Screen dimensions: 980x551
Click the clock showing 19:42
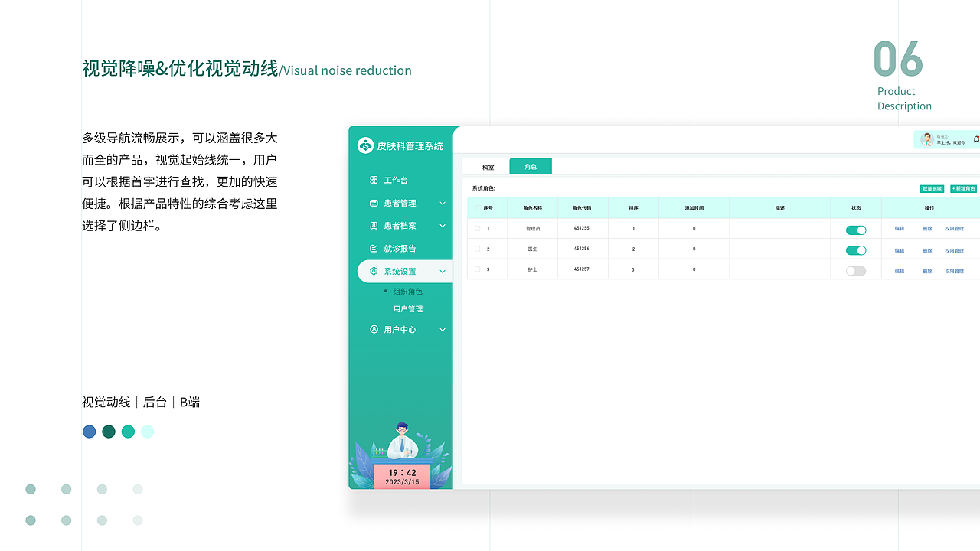pyautogui.click(x=402, y=472)
